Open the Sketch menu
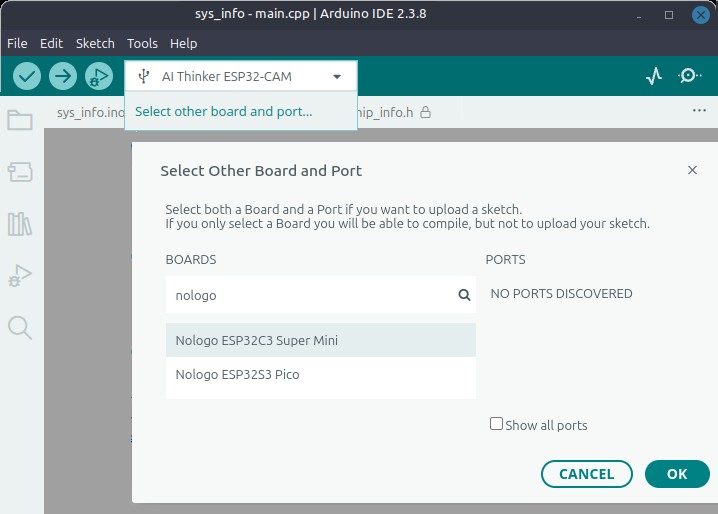Screen dimensions: 718x514 point(95,44)
